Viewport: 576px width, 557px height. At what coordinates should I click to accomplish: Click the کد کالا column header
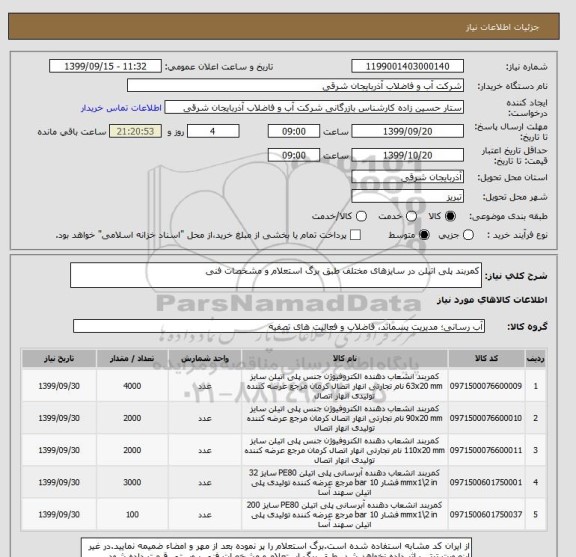pos(486,359)
